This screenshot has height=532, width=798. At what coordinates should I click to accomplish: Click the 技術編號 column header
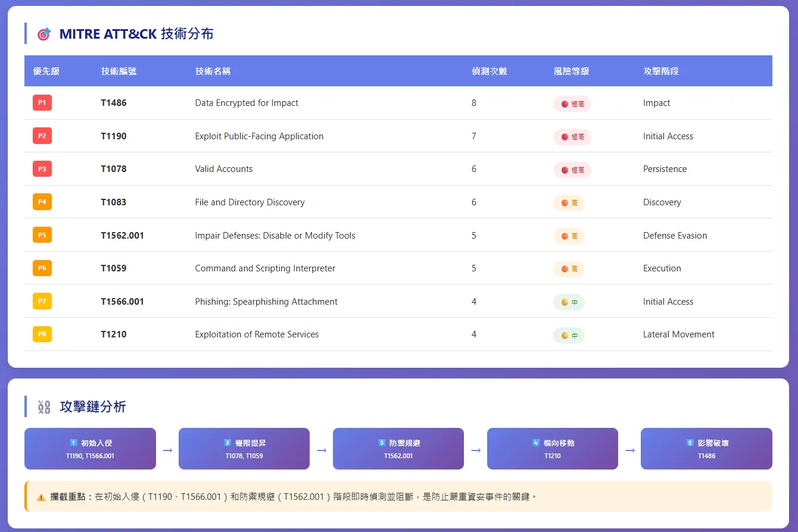(x=119, y=71)
